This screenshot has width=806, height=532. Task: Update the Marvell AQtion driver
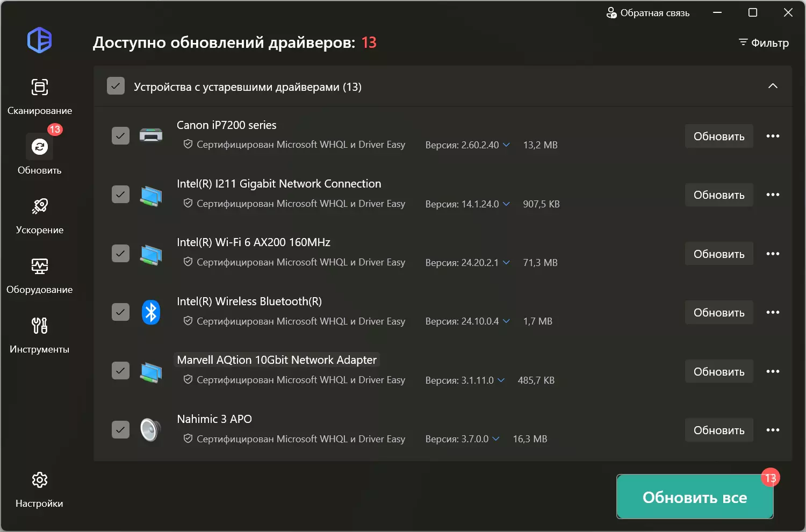pos(719,371)
